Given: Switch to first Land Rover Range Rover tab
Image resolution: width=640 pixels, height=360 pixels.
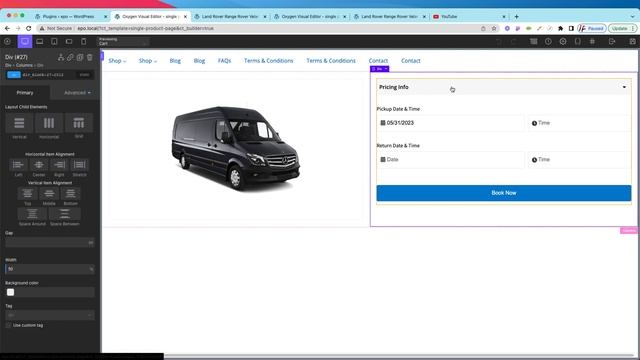Looking at the screenshot, I should pyautogui.click(x=231, y=17).
